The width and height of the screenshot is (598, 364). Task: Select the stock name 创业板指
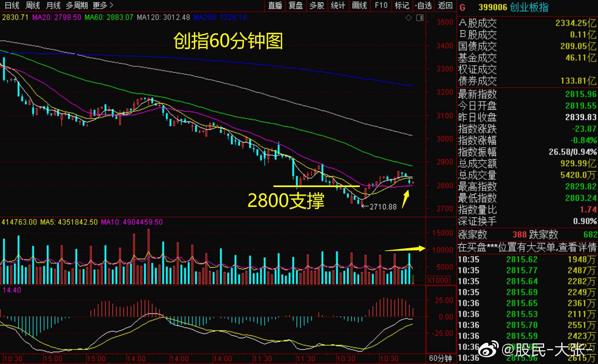529,7
